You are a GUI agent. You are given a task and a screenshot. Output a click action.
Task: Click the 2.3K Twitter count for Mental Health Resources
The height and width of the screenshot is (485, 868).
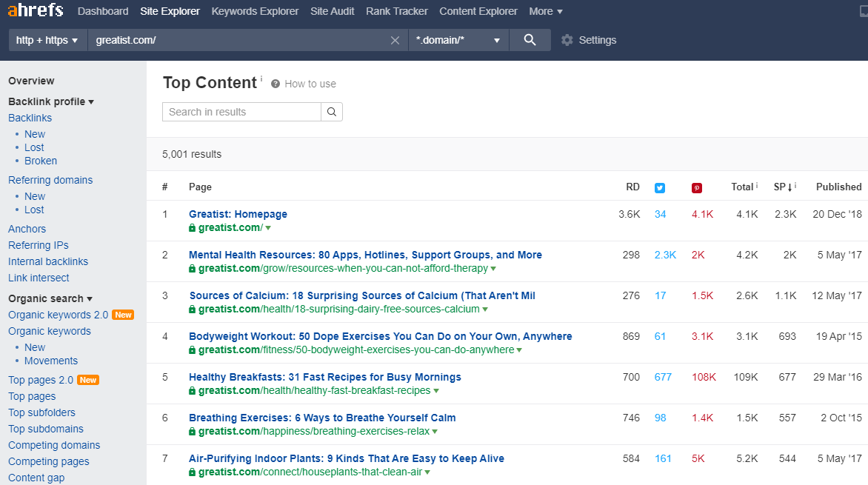(665, 255)
